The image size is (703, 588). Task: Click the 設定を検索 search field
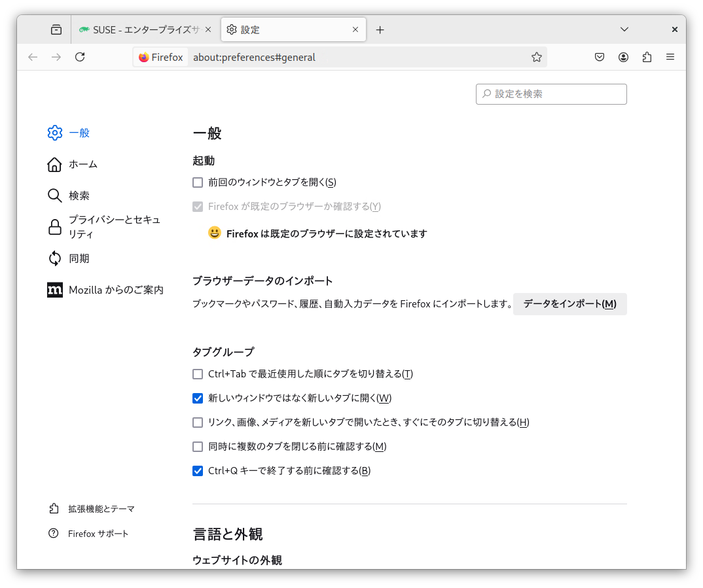click(x=551, y=94)
